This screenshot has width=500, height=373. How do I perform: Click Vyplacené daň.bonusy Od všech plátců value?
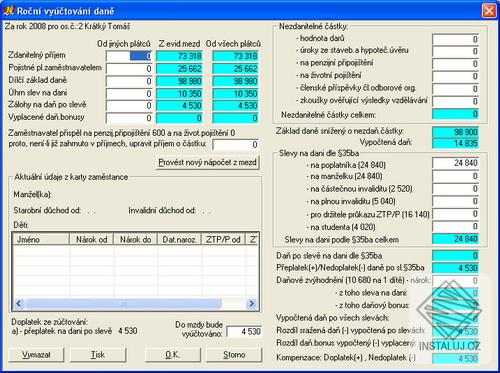coord(236,118)
